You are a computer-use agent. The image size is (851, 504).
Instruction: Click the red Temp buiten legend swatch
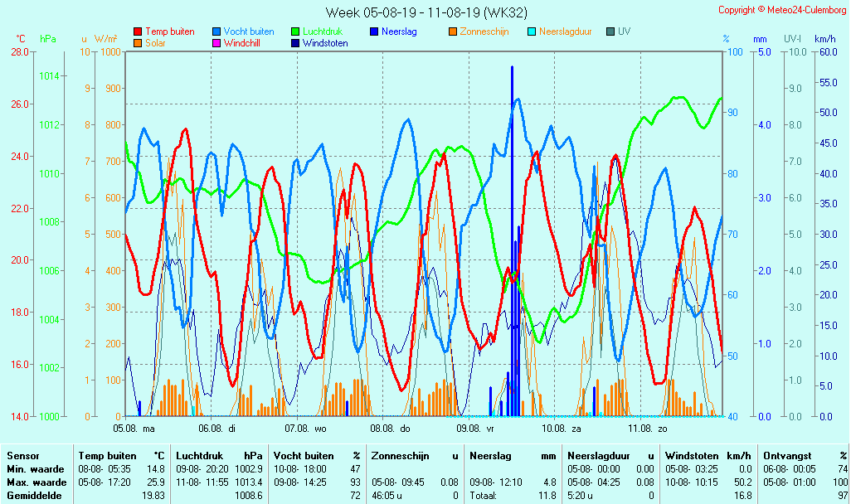click(x=138, y=31)
